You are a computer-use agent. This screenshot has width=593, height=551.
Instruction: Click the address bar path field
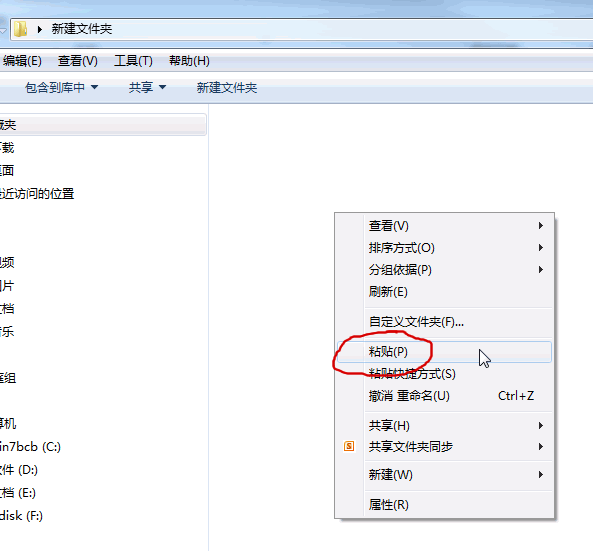[301, 29]
